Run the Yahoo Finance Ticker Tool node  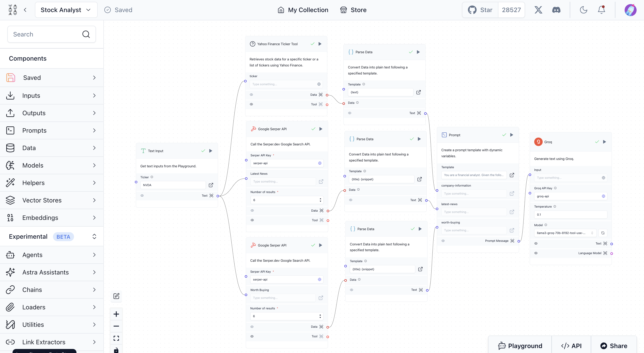[320, 44]
